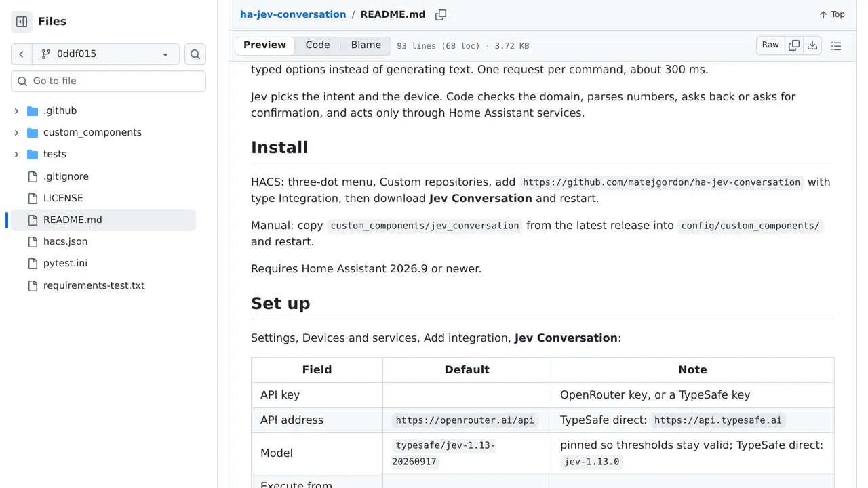This screenshot has width=868, height=488.
Task: Click the custom_components folder icon
Action: [x=33, y=132]
